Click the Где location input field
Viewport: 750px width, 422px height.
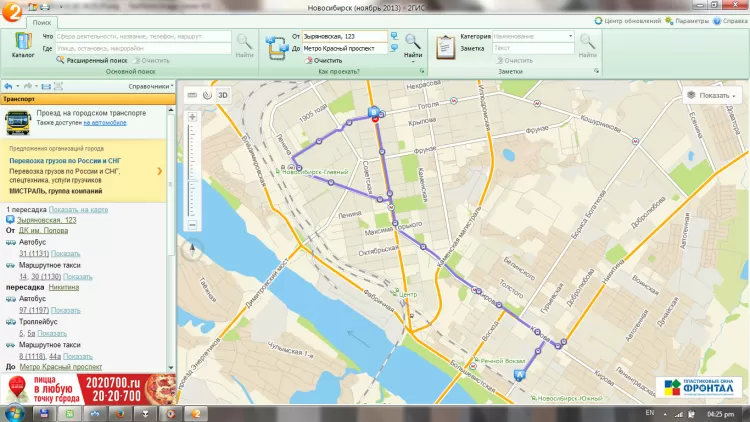(x=143, y=48)
